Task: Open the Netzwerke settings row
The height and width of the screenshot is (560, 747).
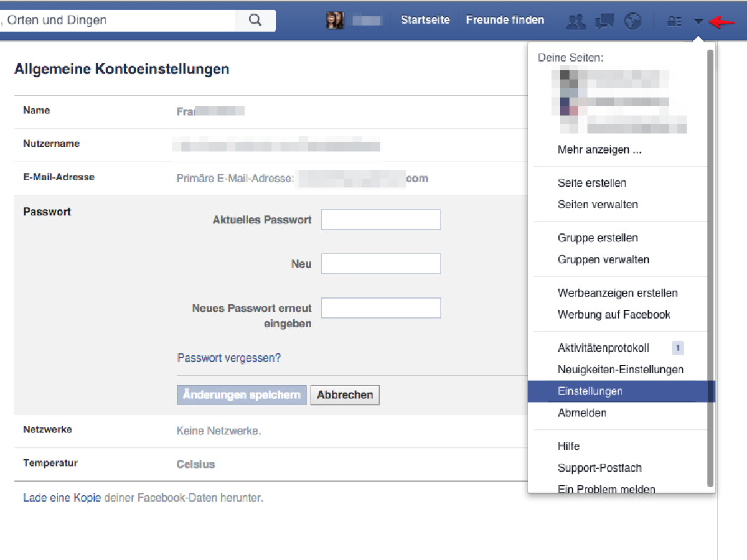Action: (x=272, y=431)
